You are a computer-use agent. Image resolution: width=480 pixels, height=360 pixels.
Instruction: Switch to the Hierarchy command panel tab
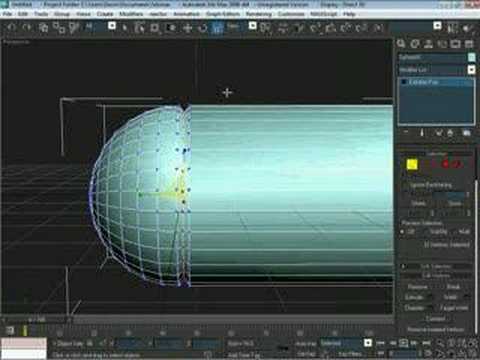(428, 44)
